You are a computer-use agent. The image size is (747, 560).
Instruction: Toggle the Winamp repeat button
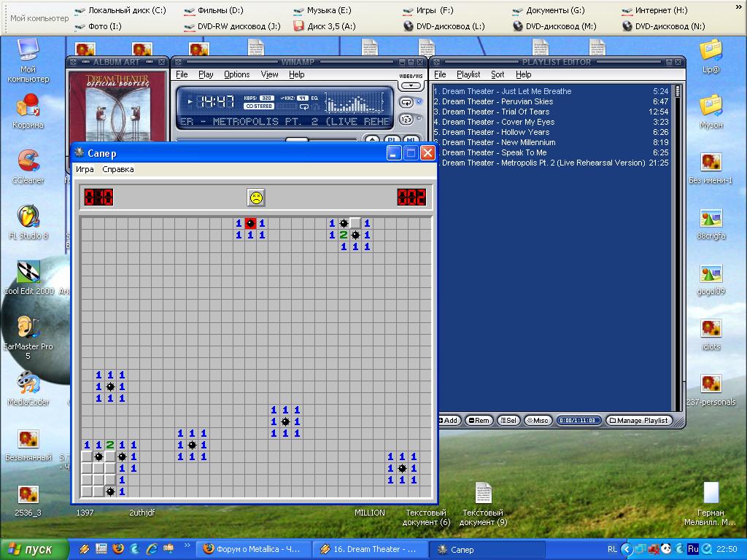(406, 103)
